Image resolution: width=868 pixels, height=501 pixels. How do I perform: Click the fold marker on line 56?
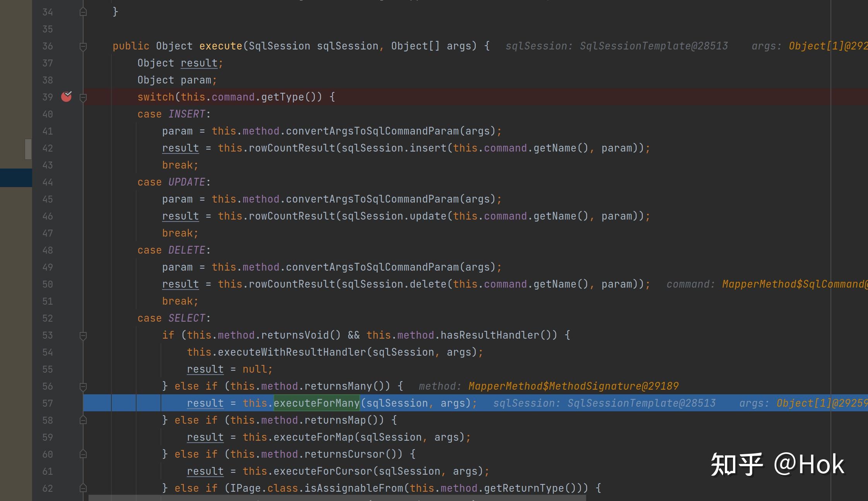point(83,387)
